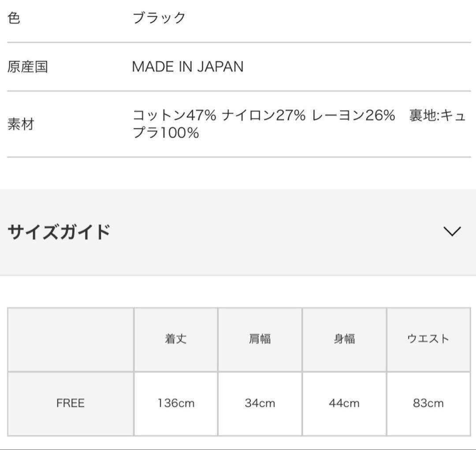Image resolution: width=476 pixels, height=450 pixels.
Task: Click the 34cm shoulder width value
Action: point(260,403)
